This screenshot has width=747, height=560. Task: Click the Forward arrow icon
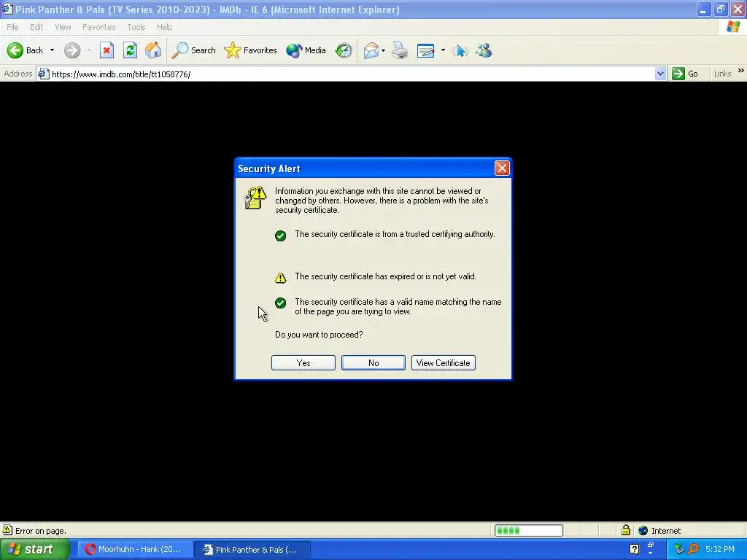[72, 50]
